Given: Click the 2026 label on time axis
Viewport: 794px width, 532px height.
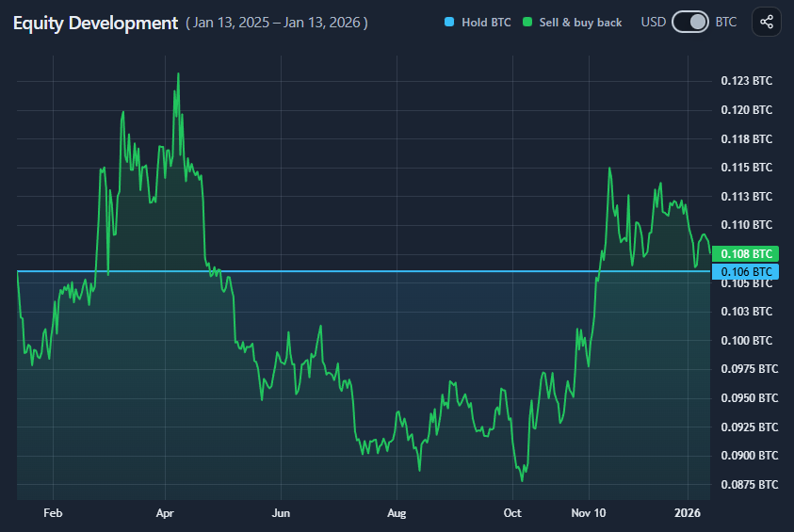Looking at the screenshot, I should [x=688, y=513].
